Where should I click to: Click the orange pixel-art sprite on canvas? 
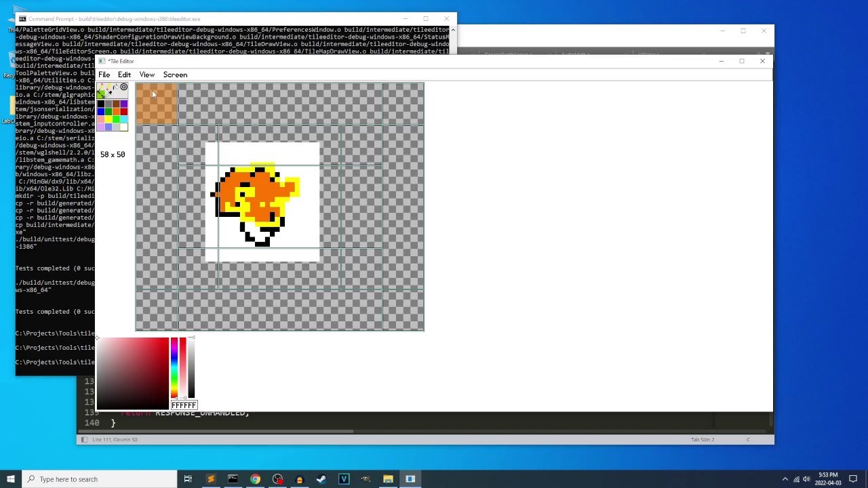[256, 204]
